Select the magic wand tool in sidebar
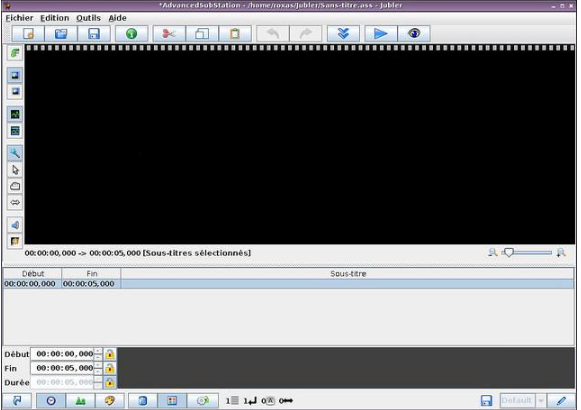This screenshot has height=410, width=581. point(15,153)
